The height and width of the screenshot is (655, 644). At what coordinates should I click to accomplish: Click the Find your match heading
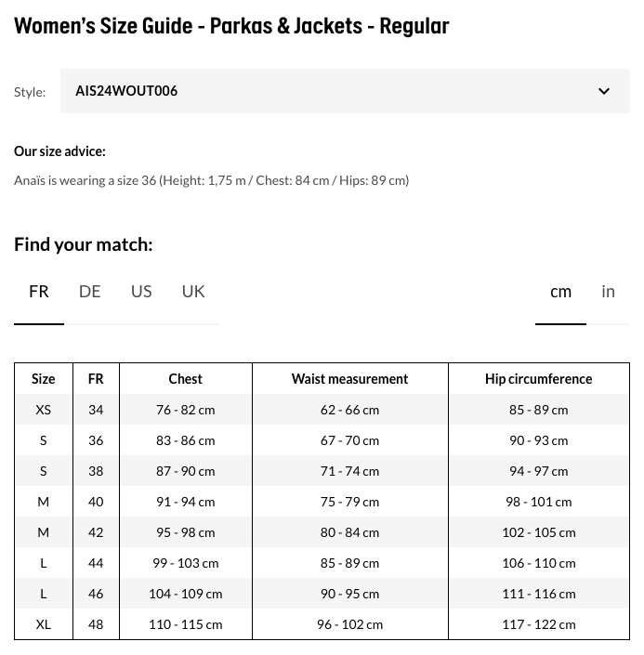[x=84, y=244]
